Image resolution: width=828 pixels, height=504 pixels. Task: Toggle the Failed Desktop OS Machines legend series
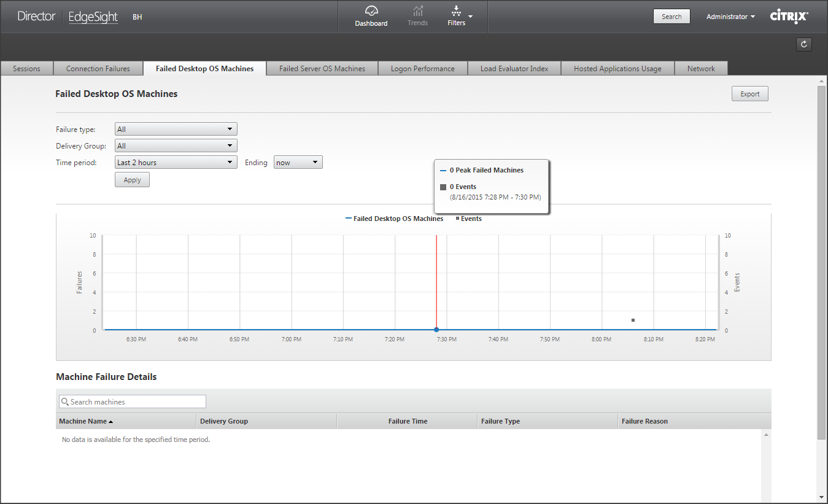(395, 219)
